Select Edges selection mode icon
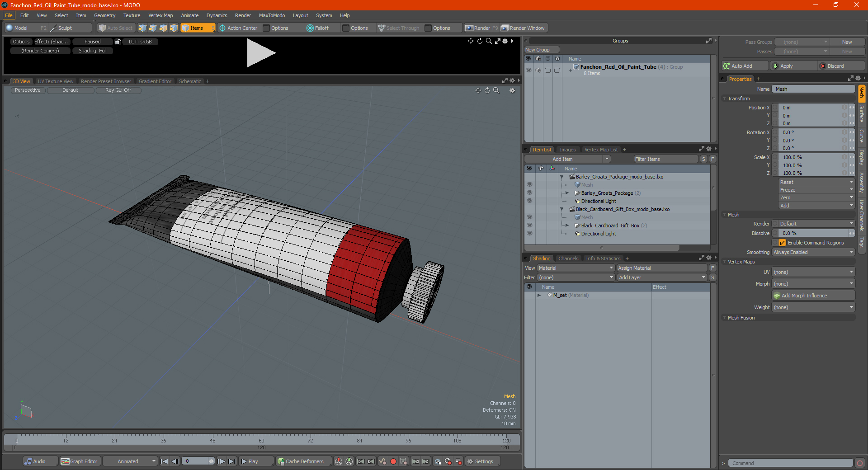This screenshot has width=868, height=470. (x=153, y=28)
